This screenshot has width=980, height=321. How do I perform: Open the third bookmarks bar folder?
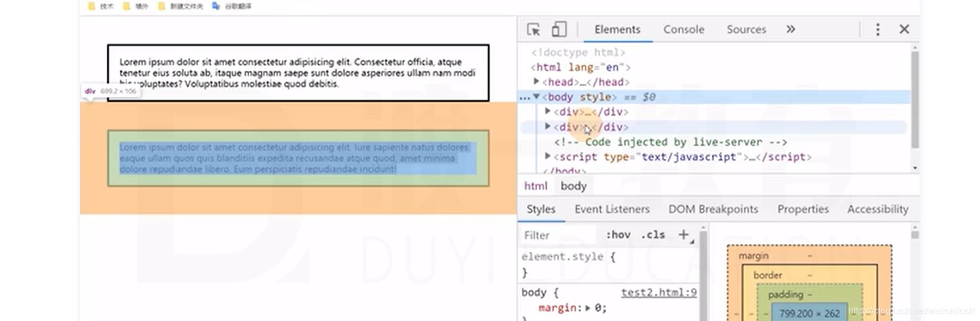click(x=180, y=6)
